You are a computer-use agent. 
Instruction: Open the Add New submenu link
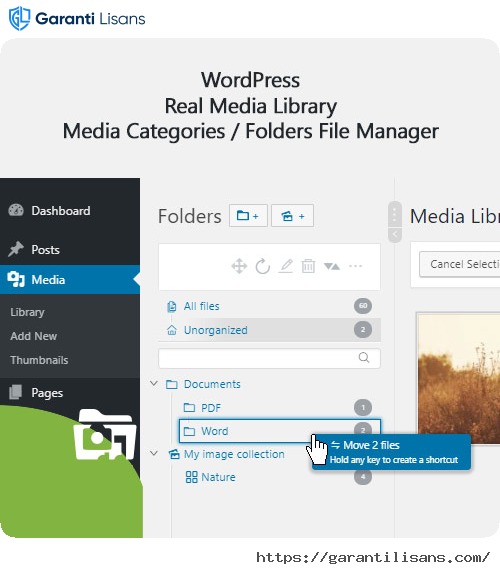33,336
